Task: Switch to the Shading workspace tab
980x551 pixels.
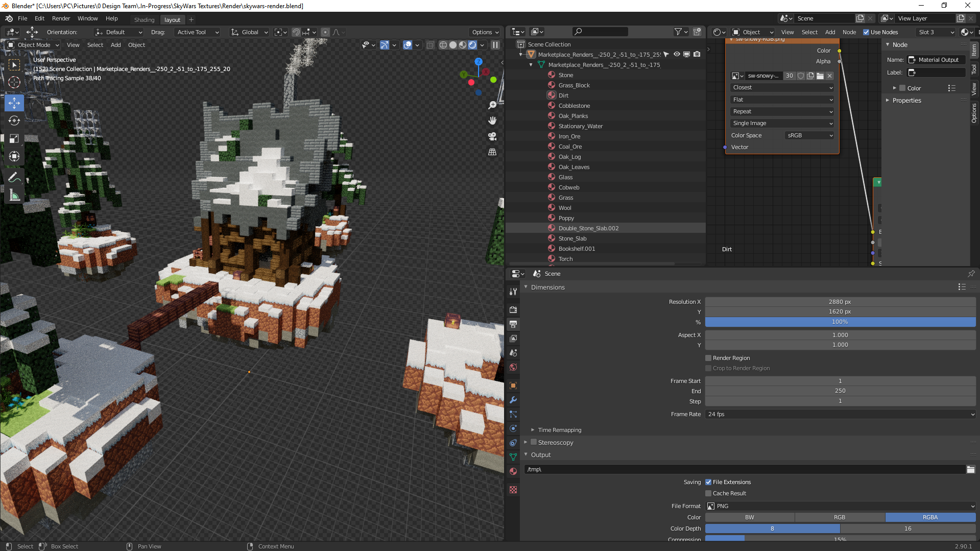Action: [144, 20]
